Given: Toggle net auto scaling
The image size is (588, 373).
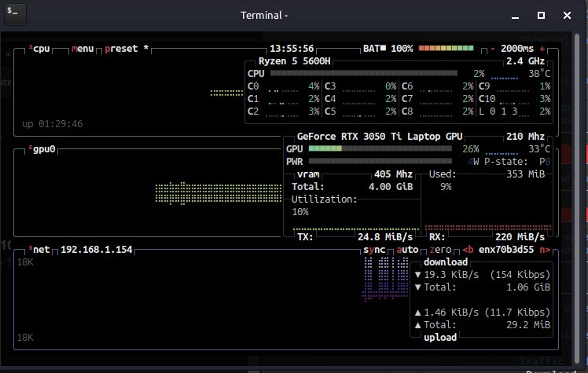Looking at the screenshot, I should (408, 250).
